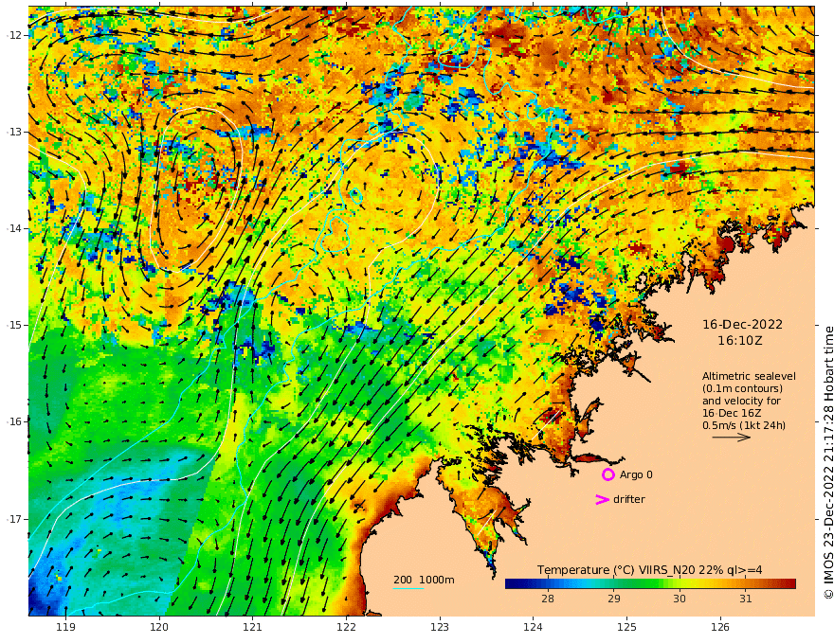834x644 pixels.
Task: Click longitude label '125'
Action: point(626,628)
